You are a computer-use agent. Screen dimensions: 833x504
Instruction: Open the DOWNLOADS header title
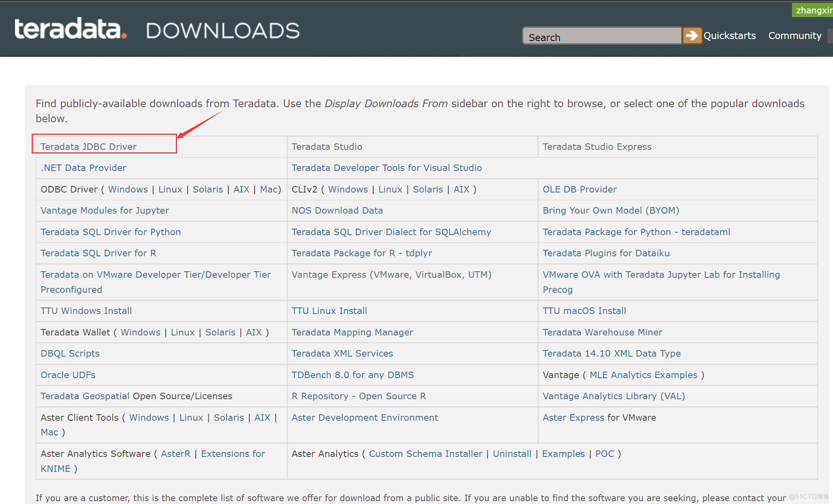223,31
